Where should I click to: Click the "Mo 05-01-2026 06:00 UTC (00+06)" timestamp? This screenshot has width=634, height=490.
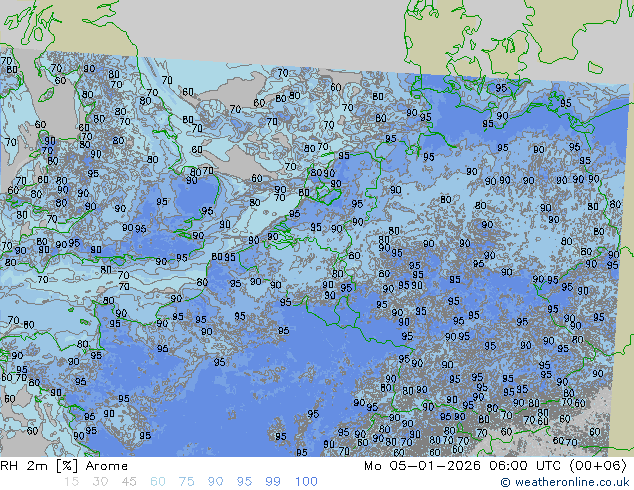(495, 466)
